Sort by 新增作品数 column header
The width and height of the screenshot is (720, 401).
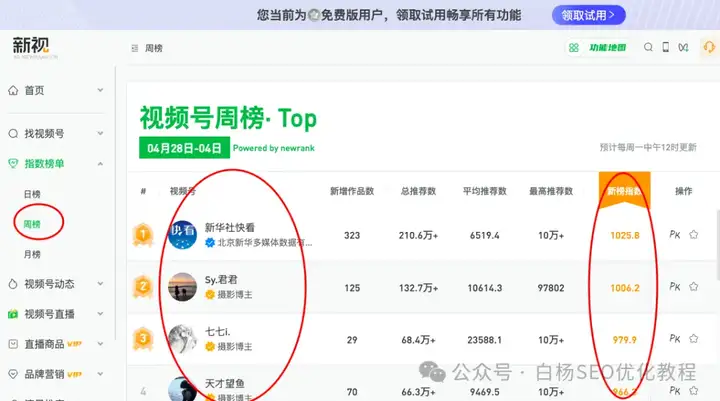(x=352, y=191)
